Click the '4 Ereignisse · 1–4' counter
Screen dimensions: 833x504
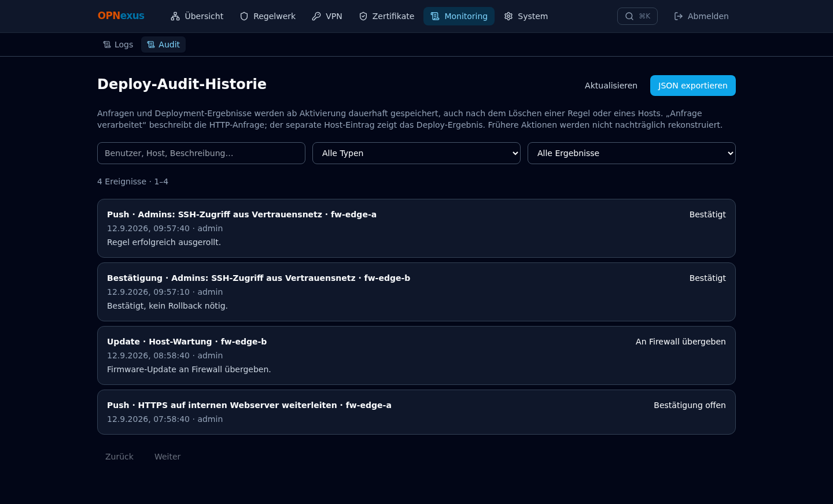(133, 181)
